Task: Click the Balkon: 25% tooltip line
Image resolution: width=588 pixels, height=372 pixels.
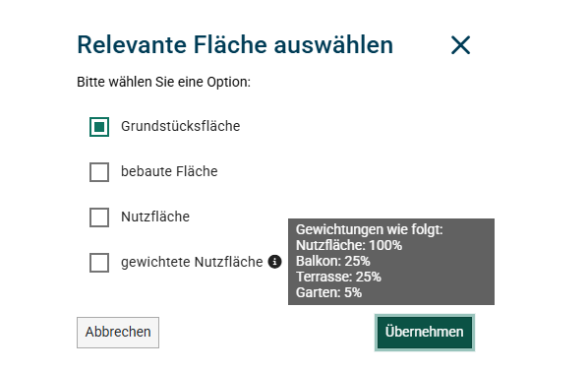Action: (333, 261)
